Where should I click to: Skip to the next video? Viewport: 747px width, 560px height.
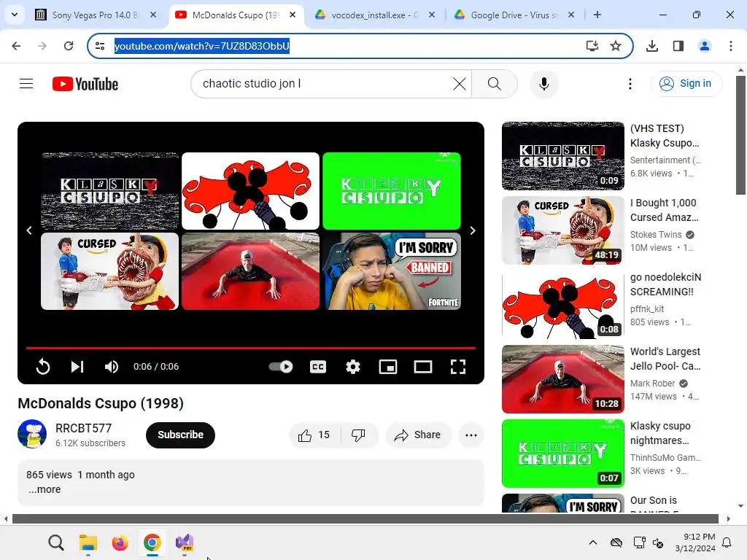coord(77,367)
